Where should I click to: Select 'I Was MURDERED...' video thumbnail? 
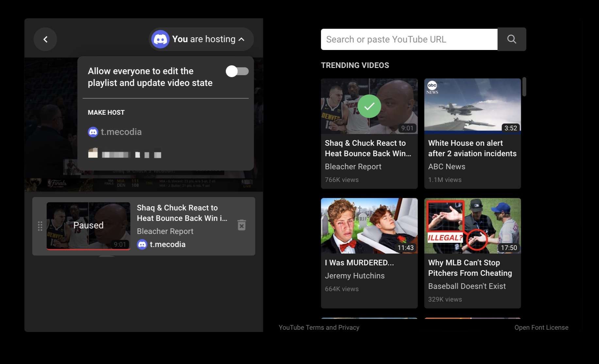point(369,226)
